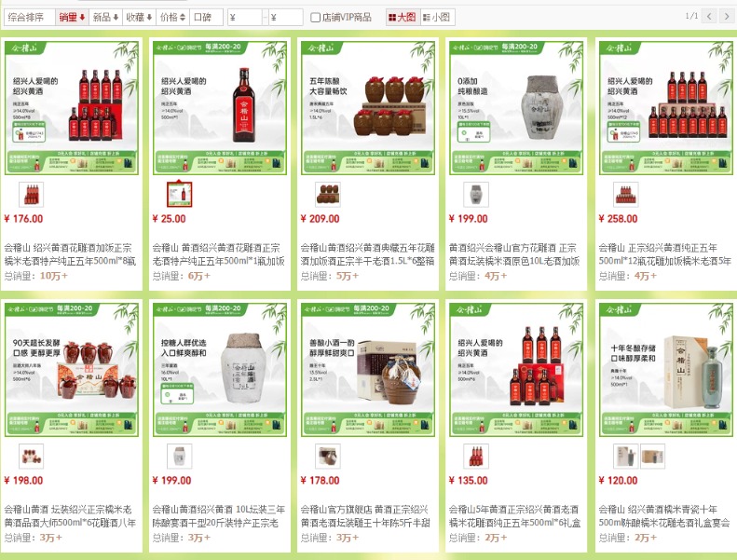Sort by 收藏 favorites
The image size is (737, 560).
click(139, 18)
